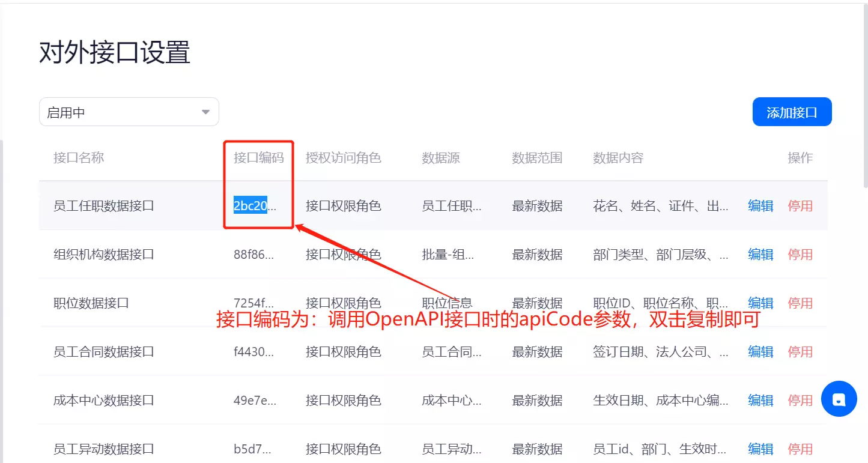This screenshot has width=868, height=463.
Task: Click 编辑 for 员工合同数据接口
Action: 760,352
